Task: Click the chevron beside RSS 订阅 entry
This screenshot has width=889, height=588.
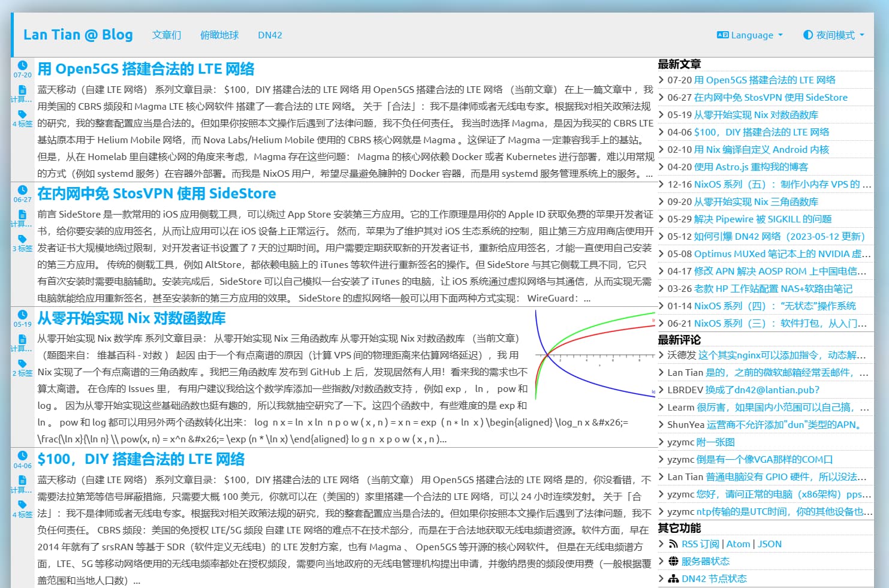Action: pos(661,544)
